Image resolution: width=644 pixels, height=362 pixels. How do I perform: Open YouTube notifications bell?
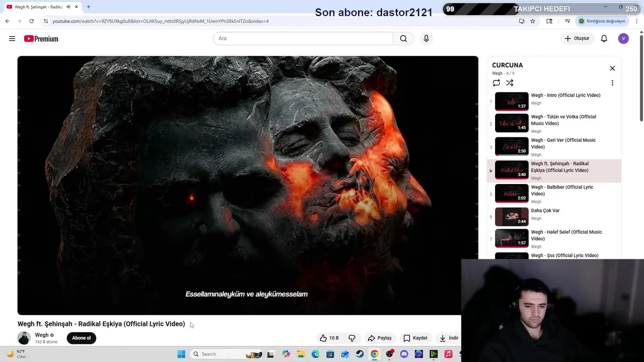pos(604,39)
